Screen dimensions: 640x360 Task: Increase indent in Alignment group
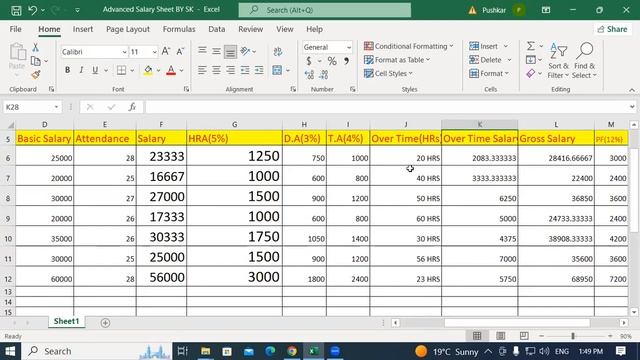click(x=259, y=70)
